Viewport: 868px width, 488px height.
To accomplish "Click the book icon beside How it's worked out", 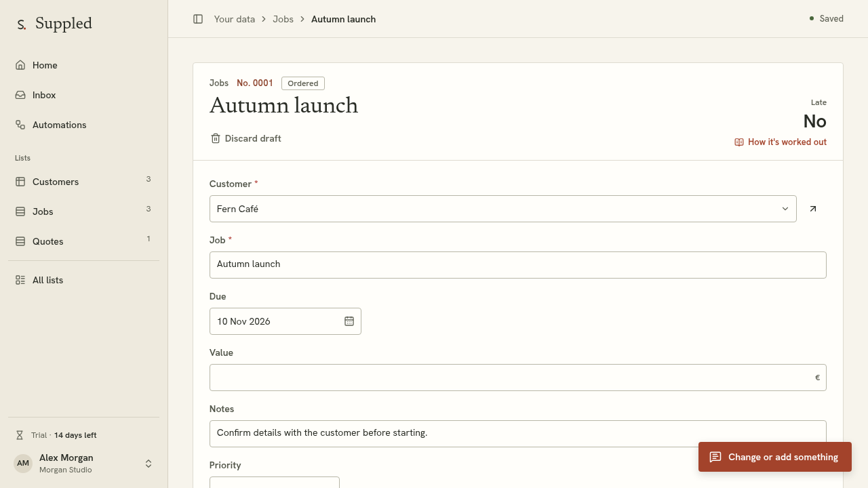I will pyautogui.click(x=739, y=142).
